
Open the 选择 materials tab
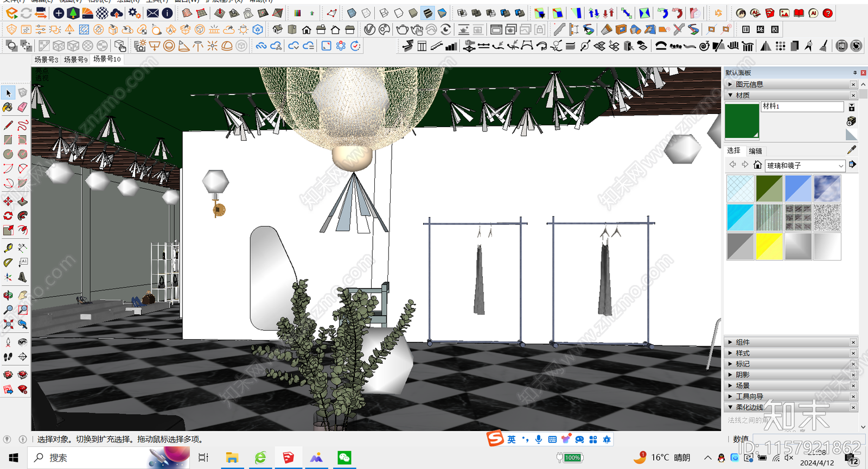pos(733,150)
